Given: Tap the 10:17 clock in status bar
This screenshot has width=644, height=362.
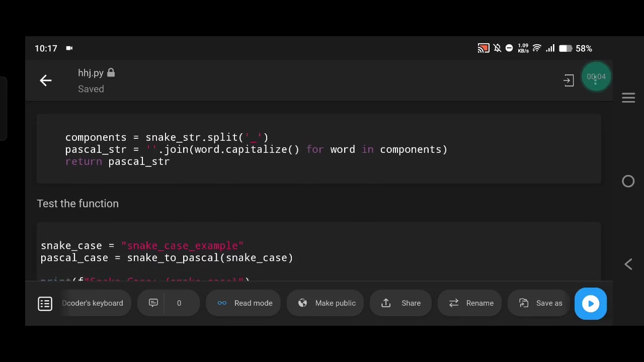Looking at the screenshot, I should (46, 48).
